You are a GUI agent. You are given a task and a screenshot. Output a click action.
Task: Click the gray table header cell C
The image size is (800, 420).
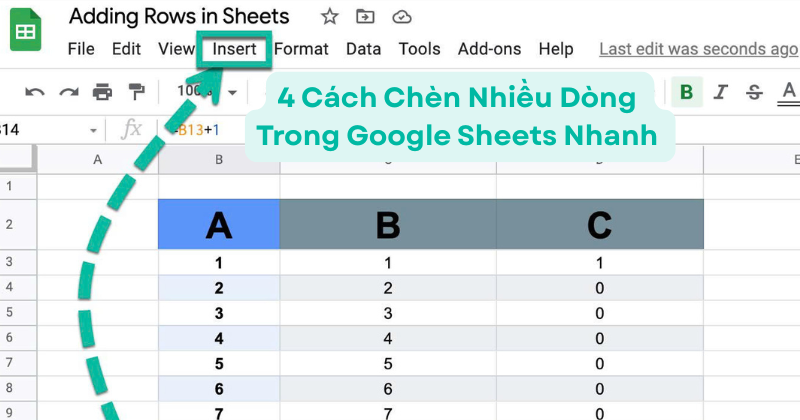pos(599,224)
